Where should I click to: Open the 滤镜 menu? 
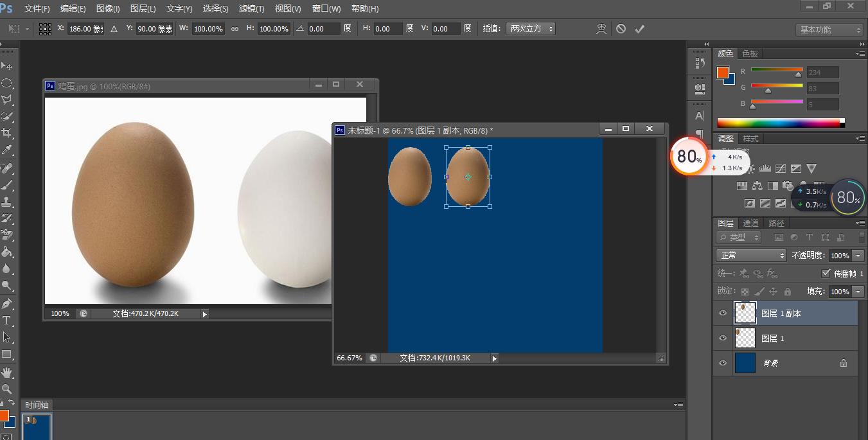pyautogui.click(x=251, y=8)
